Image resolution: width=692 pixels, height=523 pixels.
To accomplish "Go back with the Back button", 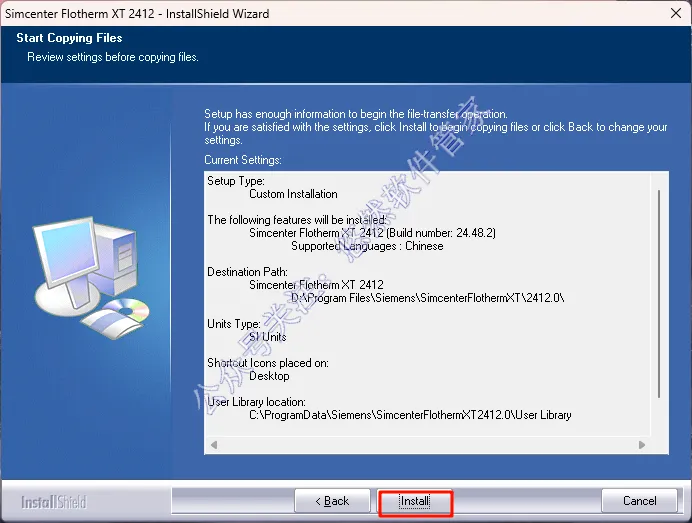I will [332, 501].
